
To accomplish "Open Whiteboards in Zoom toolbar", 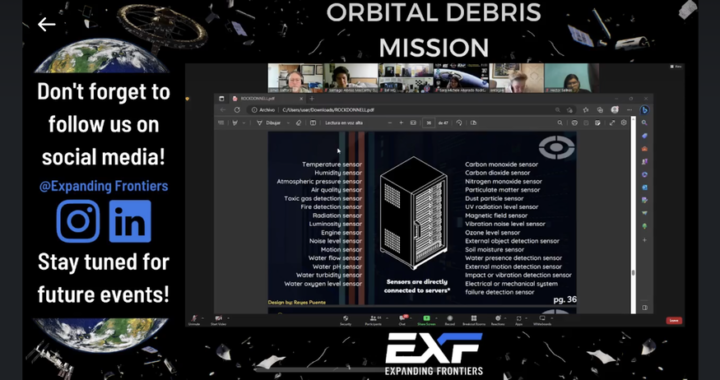I will [x=542, y=320].
